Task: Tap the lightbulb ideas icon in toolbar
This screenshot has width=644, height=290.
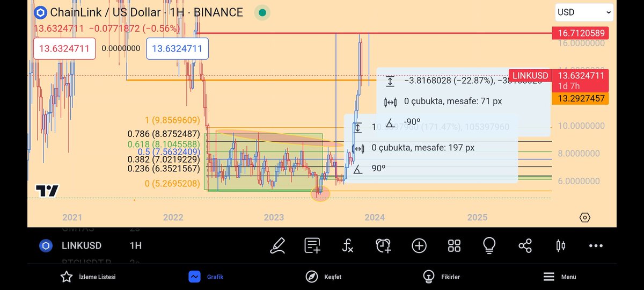Action: point(489,245)
